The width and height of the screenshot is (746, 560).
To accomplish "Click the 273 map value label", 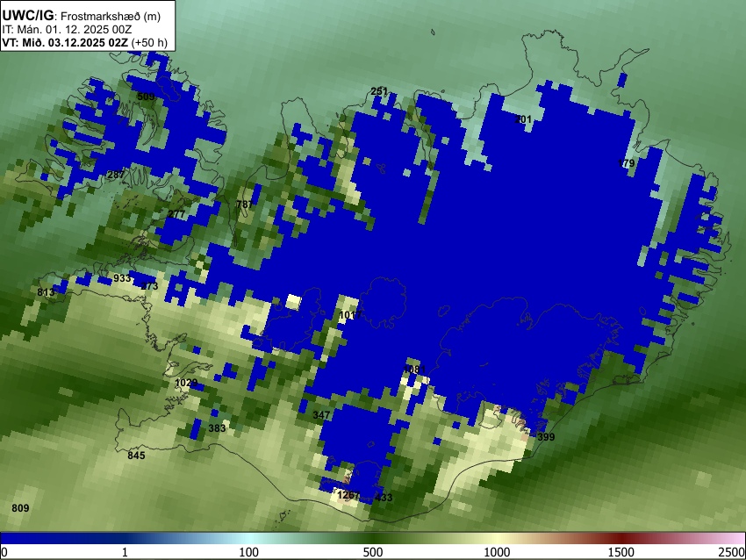I will click(149, 286).
